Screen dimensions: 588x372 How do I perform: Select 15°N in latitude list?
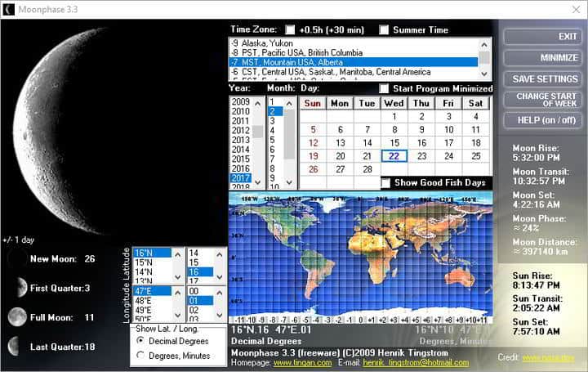[x=153, y=262]
